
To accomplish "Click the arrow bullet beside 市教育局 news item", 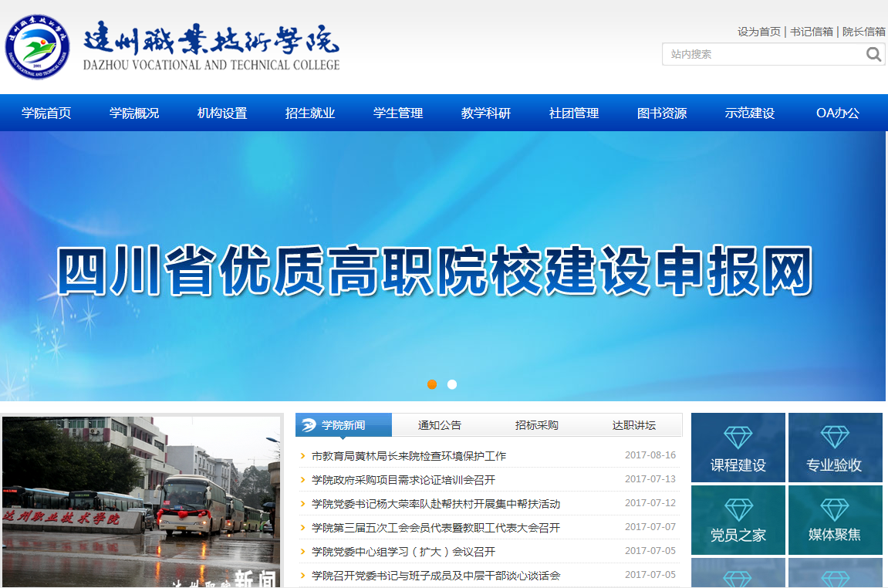I will pyautogui.click(x=303, y=456).
